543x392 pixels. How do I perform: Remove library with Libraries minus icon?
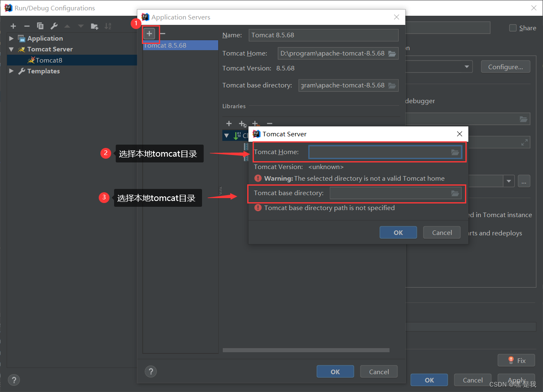[270, 123]
